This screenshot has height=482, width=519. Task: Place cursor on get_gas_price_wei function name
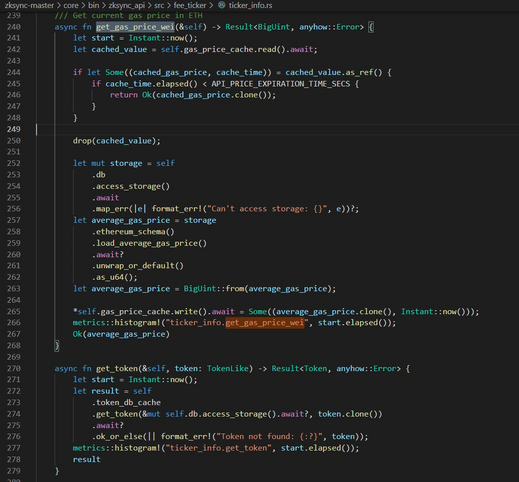coord(135,27)
